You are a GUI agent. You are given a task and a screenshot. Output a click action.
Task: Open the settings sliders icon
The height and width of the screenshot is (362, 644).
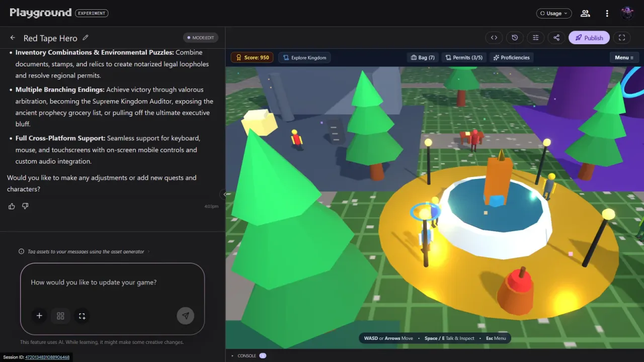point(535,38)
